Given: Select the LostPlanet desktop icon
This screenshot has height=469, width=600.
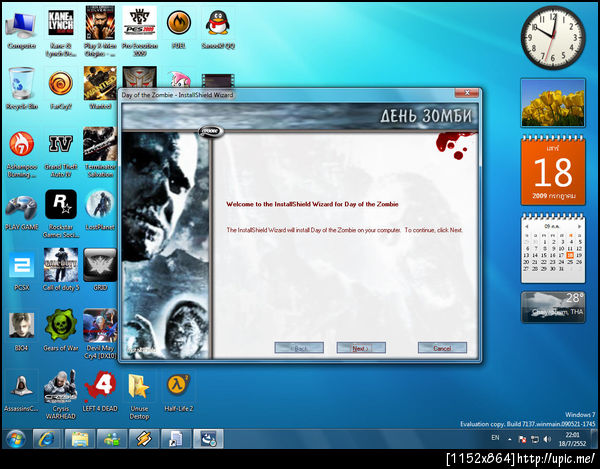Looking at the screenshot, I should [100, 210].
